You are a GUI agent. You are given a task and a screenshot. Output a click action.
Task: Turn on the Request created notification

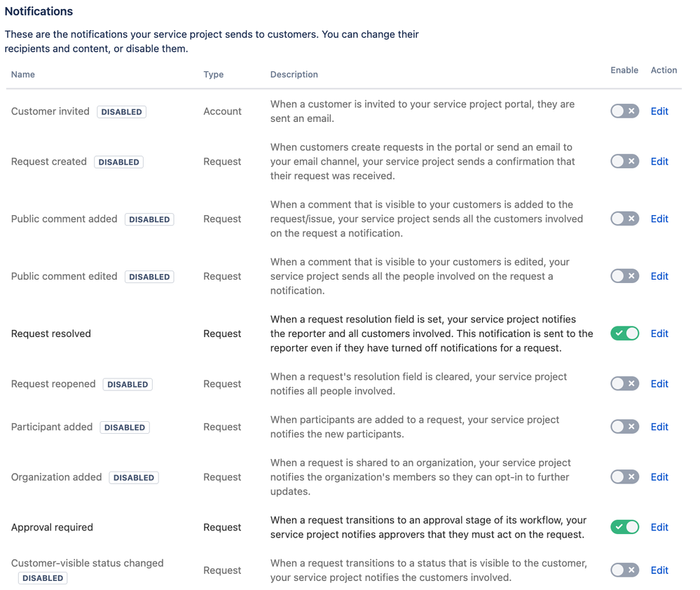click(624, 161)
